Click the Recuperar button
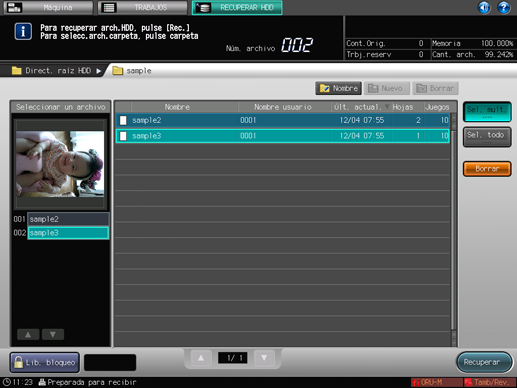 click(x=483, y=362)
